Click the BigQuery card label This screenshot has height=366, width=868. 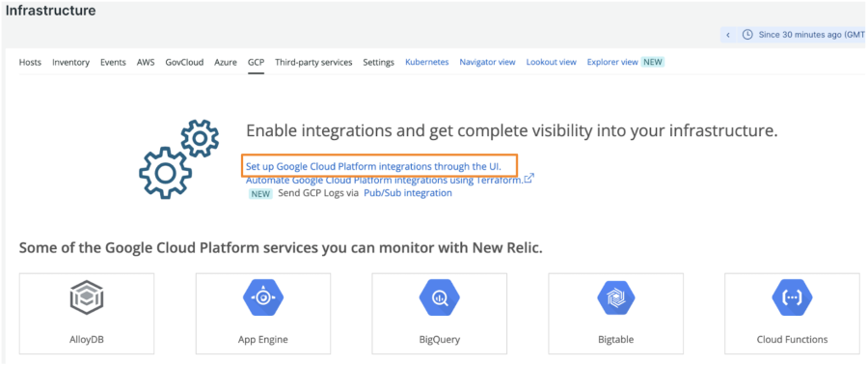click(x=440, y=339)
